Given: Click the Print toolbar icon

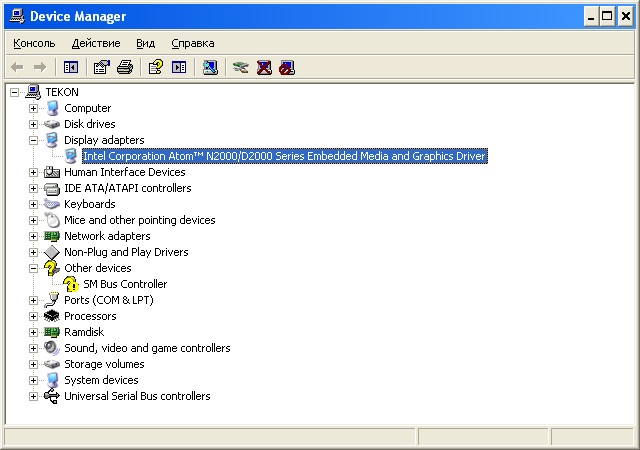Looking at the screenshot, I should 124,67.
